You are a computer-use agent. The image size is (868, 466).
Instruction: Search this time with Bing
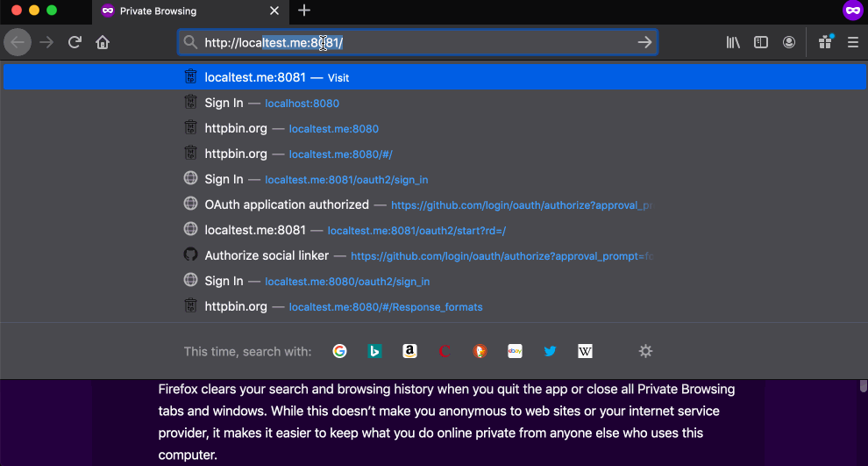pos(374,351)
